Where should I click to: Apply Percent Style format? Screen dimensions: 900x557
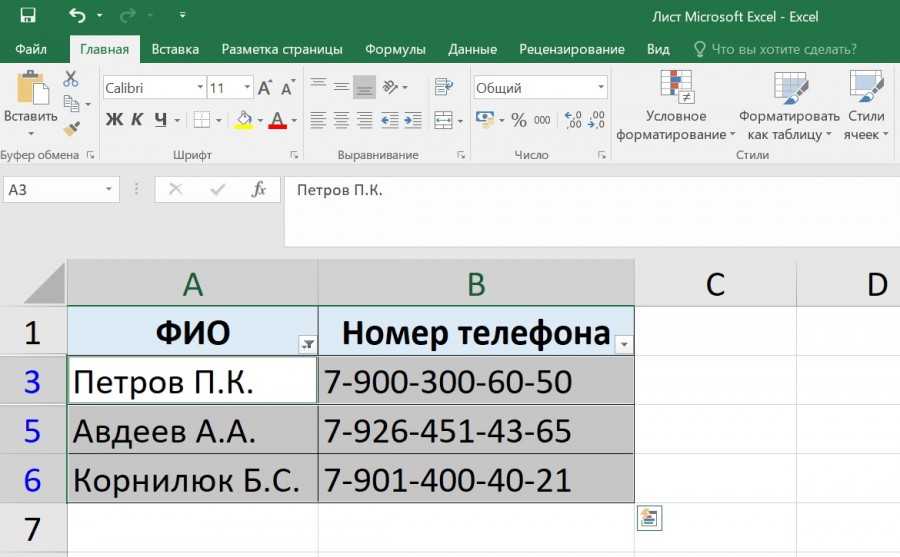click(x=518, y=120)
